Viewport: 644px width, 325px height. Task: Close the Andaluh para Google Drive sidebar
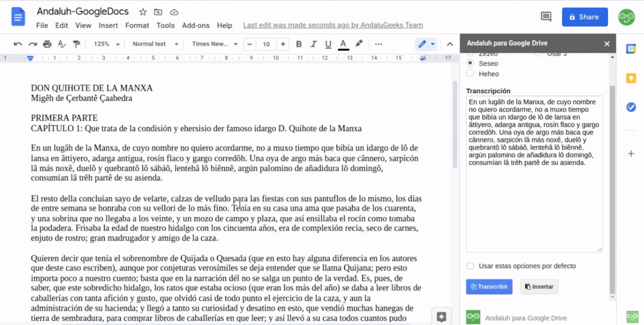pyautogui.click(x=607, y=44)
